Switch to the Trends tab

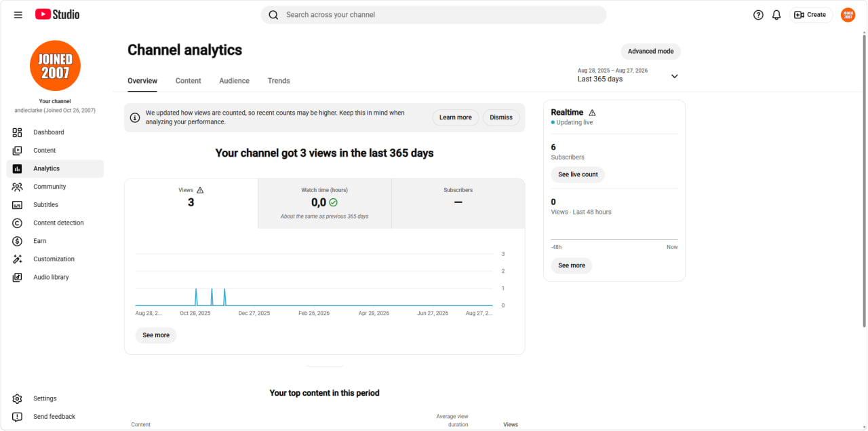coord(279,81)
